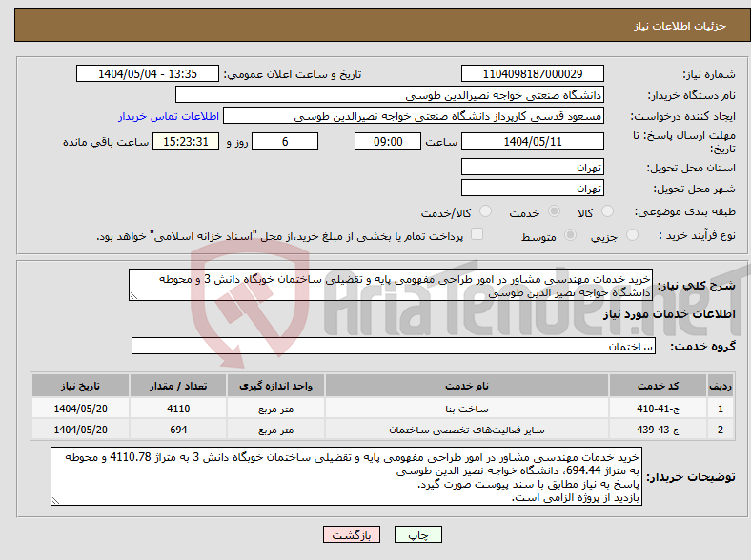Screen dimensions: 751x560
Task: Click the توضیحات خریدار notes textarea
Action: pos(346,476)
